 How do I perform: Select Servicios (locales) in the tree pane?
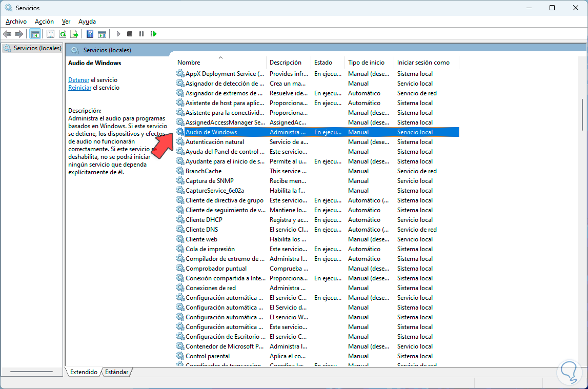(32, 48)
